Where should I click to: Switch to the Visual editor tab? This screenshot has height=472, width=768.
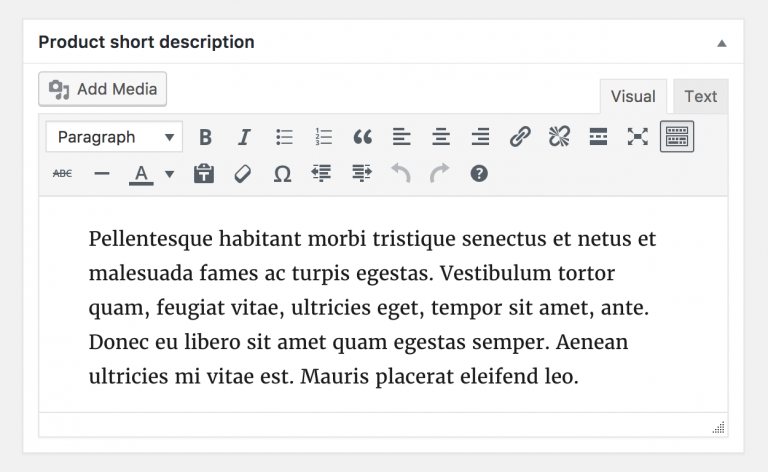pyautogui.click(x=633, y=96)
